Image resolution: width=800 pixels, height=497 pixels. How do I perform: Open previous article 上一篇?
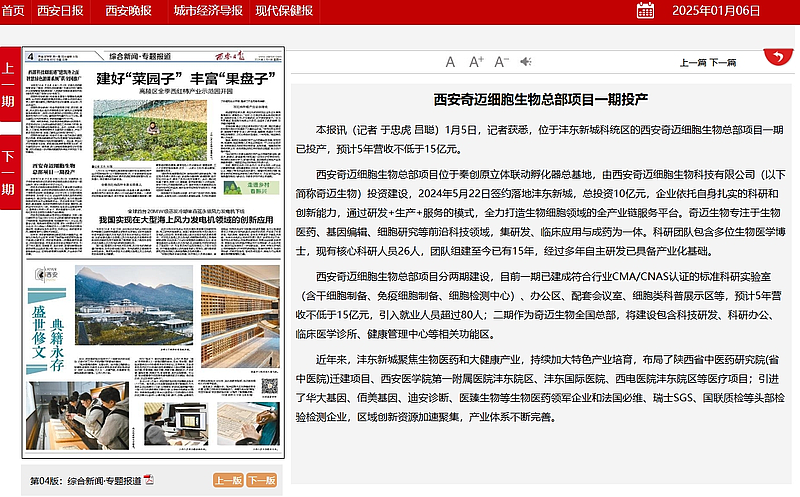tap(693, 63)
